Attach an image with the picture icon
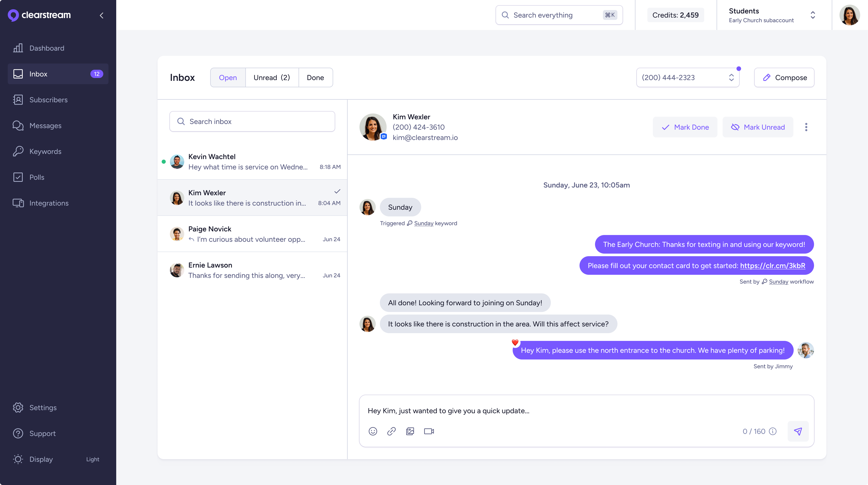868x485 pixels. (x=410, y=431)
